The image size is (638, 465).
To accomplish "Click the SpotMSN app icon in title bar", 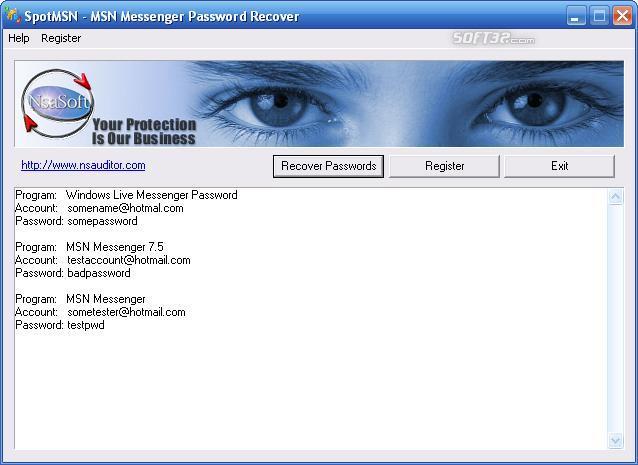I will (x=13, y=16).
